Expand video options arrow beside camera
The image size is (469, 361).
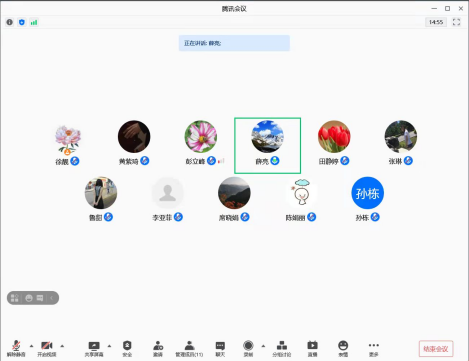coord(62,346)
